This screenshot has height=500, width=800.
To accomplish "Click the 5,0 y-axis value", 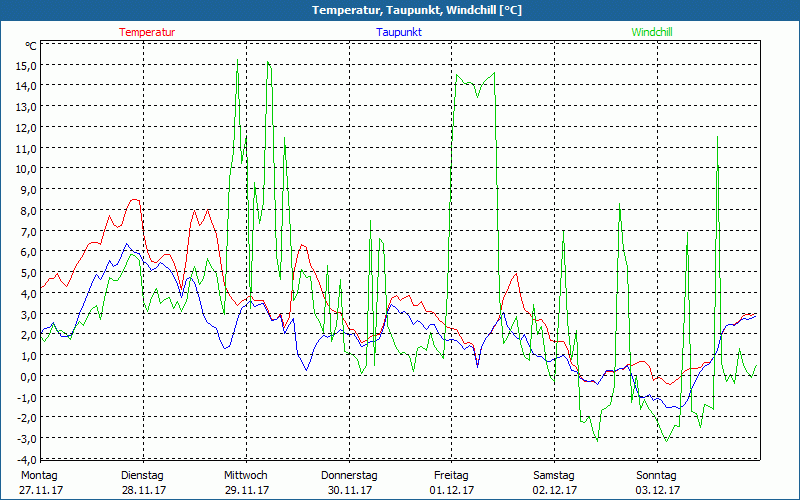I will (x=28, y=273).
